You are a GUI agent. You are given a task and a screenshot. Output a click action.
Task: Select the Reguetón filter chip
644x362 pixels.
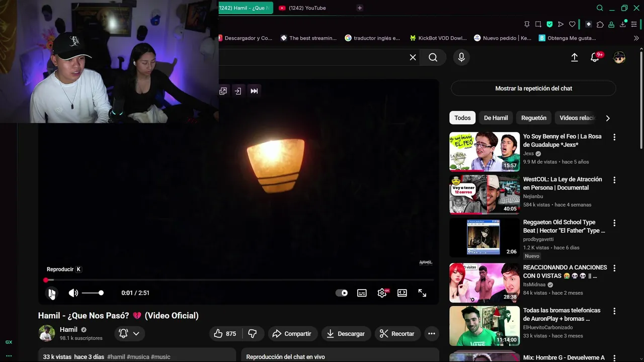pos(534,118)
